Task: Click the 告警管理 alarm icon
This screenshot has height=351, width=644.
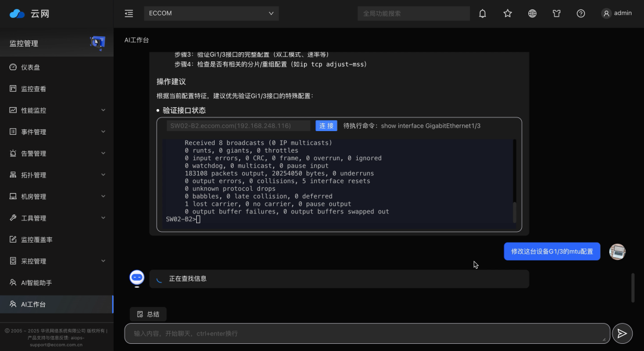Action: 13,153
